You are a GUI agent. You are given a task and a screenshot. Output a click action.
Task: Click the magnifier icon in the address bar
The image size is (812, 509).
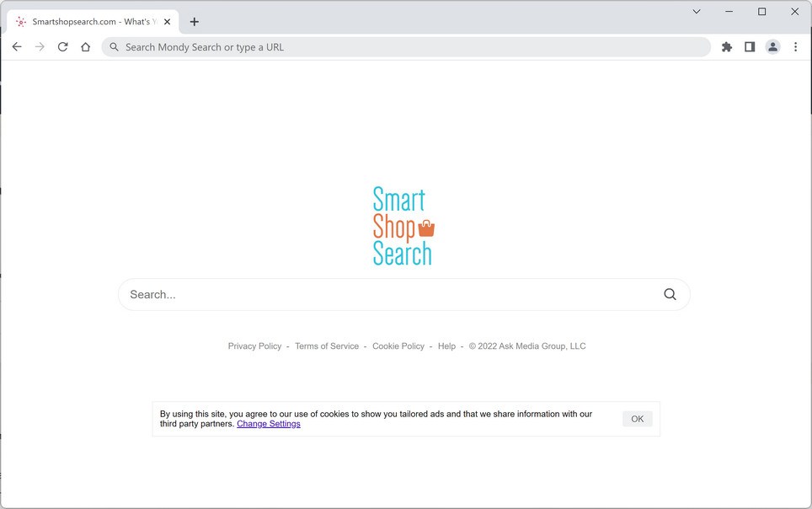(x=114, y=47)
